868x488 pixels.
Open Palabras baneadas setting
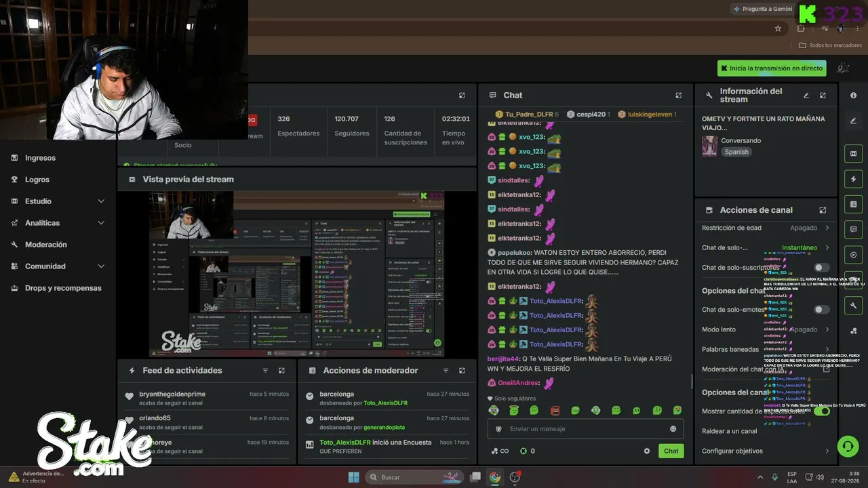(766, 349)
